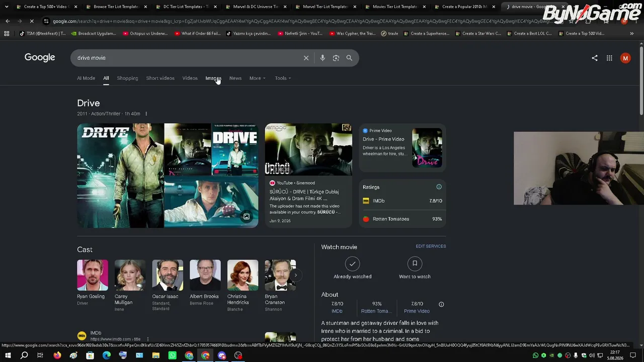Focus the Chrome address bar

tap(302, 21)
